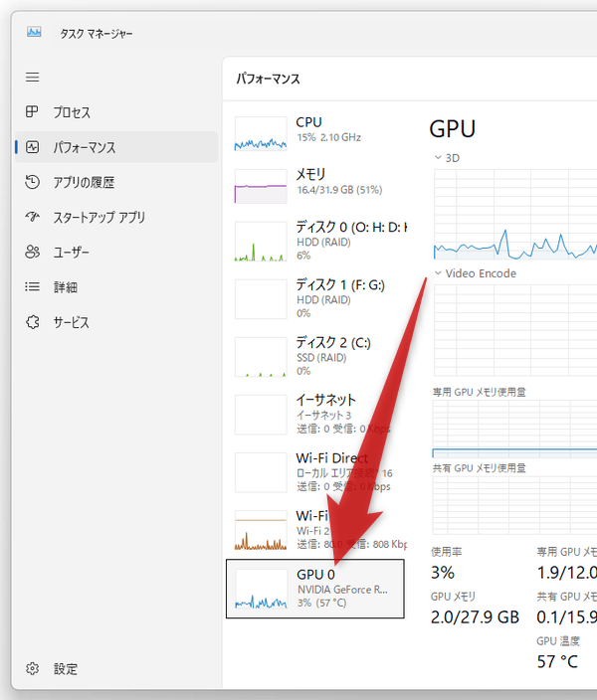
Task: Click the イーサネット throughput mini graph
Action: 261,415
